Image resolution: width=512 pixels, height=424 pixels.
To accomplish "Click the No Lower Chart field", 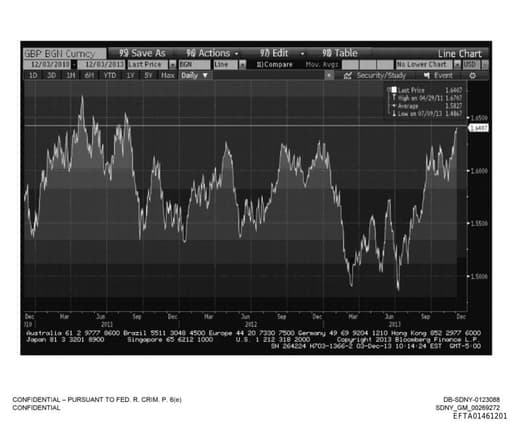I will tap(424, 65).
